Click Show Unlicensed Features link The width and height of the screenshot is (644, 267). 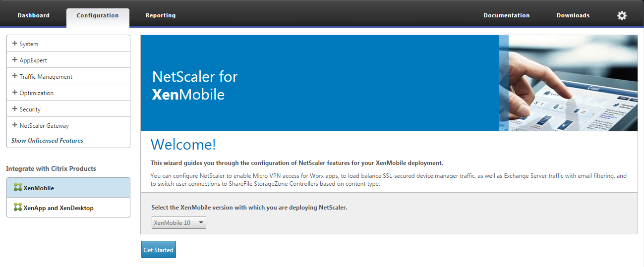click(47, 141)
